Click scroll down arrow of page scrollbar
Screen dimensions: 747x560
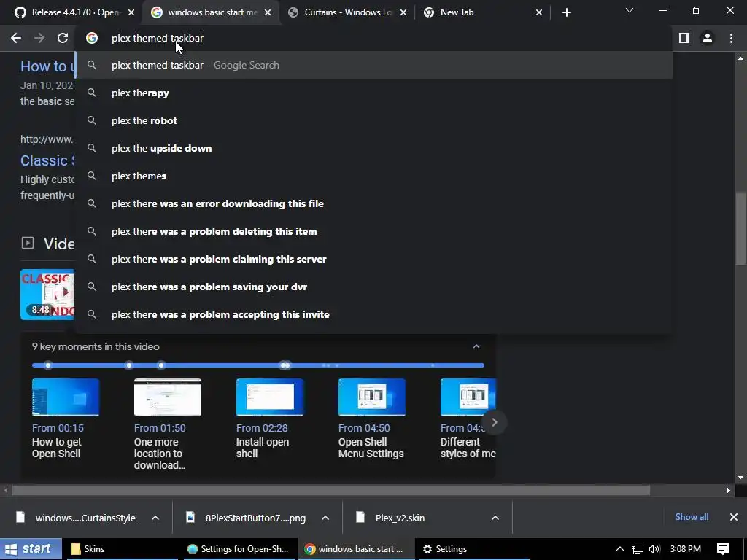740,478
